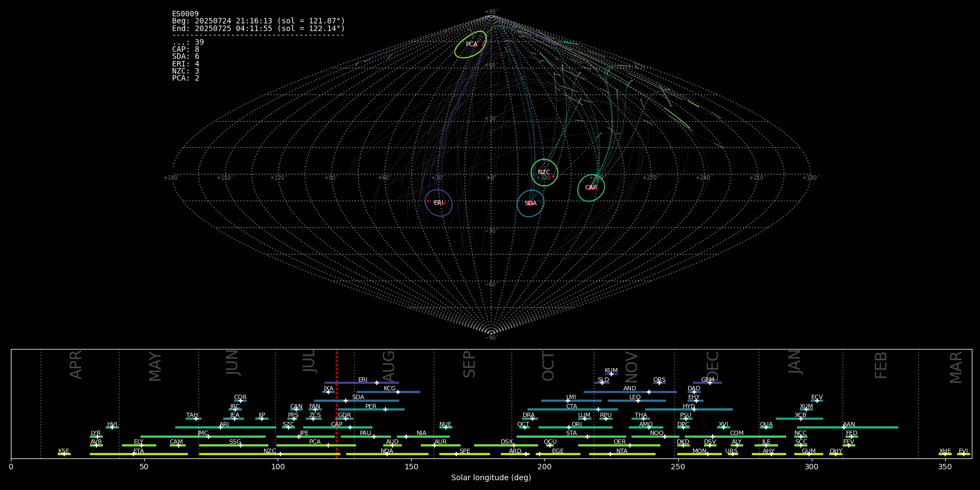Click the red dashed current-date line on the timeline
Image resolution: width=980 pixels, height=490 pixels.
pos(336,403)
